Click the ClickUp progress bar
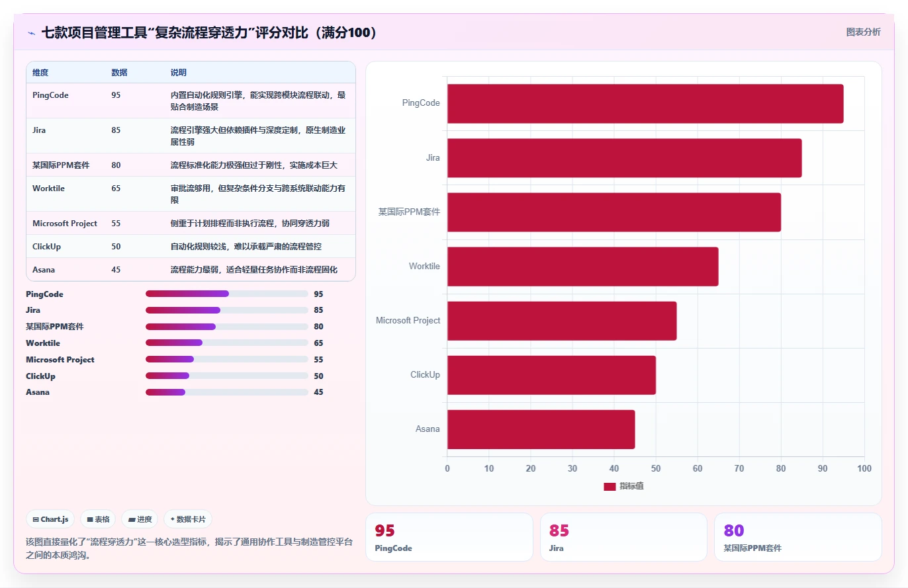The image size is (908, 588). [x=227, y=376]
